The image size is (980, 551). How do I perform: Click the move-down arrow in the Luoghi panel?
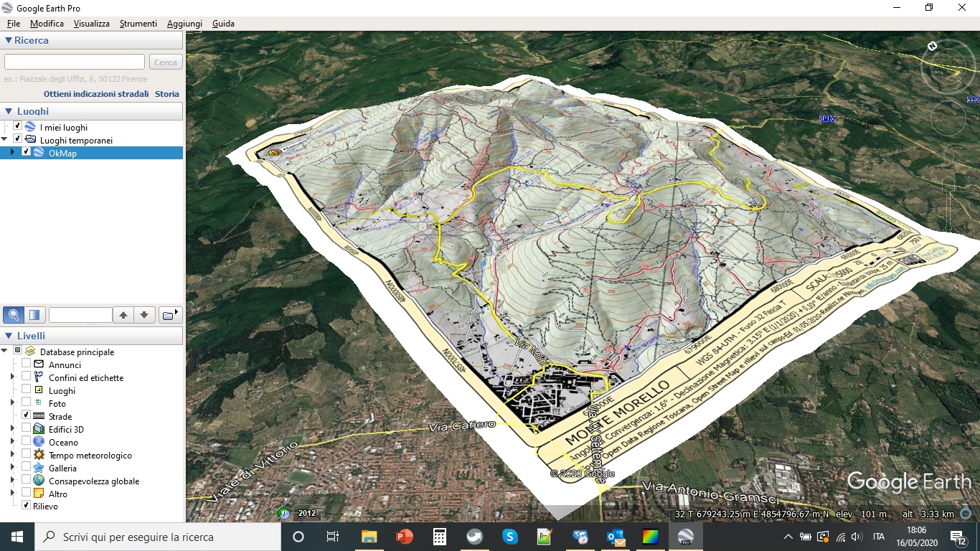pos(144,314)
